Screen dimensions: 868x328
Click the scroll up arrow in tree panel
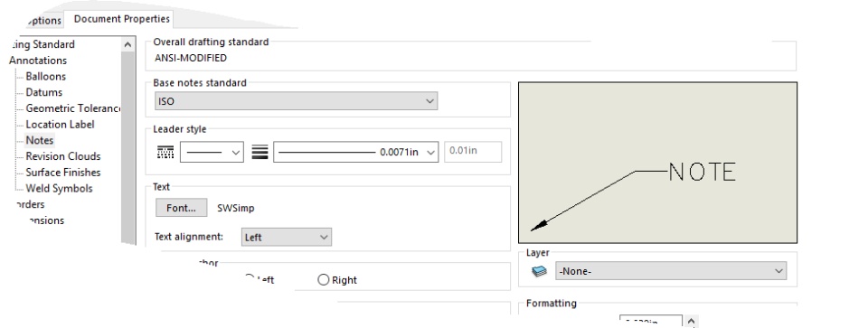click(127, 45)
